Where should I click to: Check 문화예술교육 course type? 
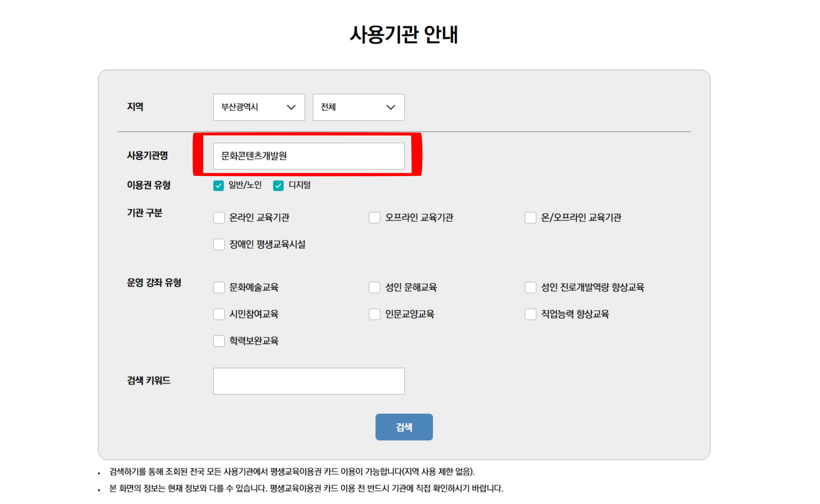point(219,287)
